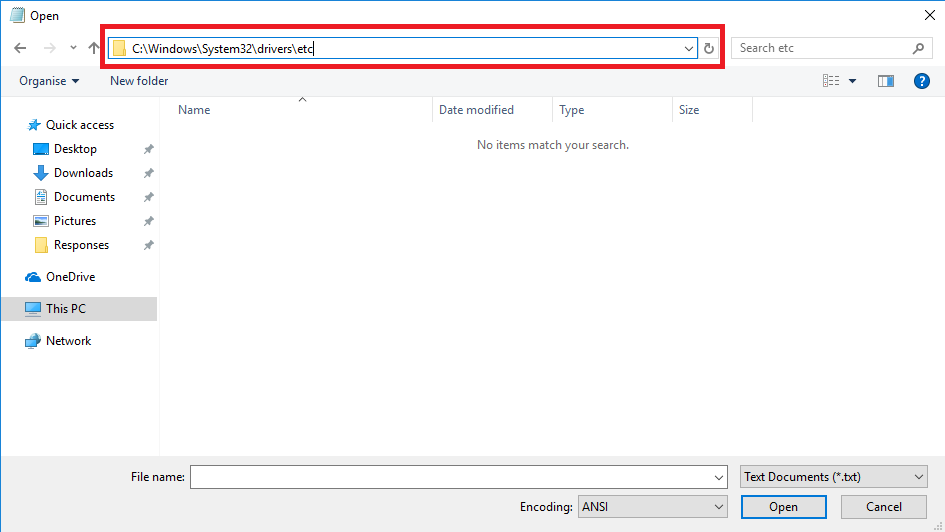The width and height of the screenshot is (945, 532).
Task: Click the New folder button
Action: (x=139, y=81)
